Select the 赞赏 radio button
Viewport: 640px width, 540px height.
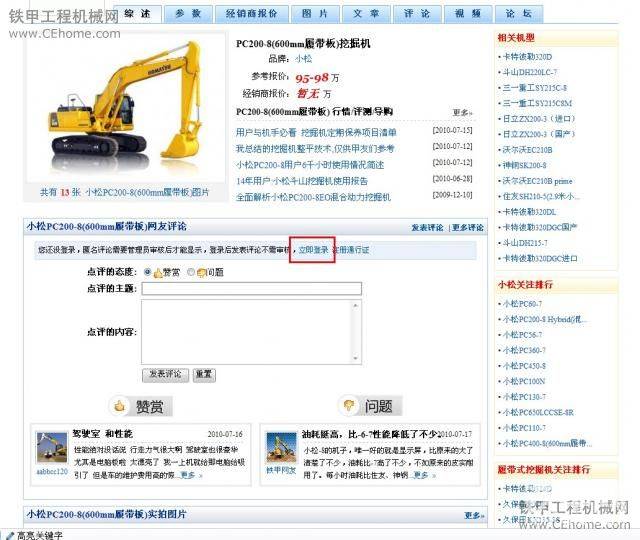click(148, 272)
